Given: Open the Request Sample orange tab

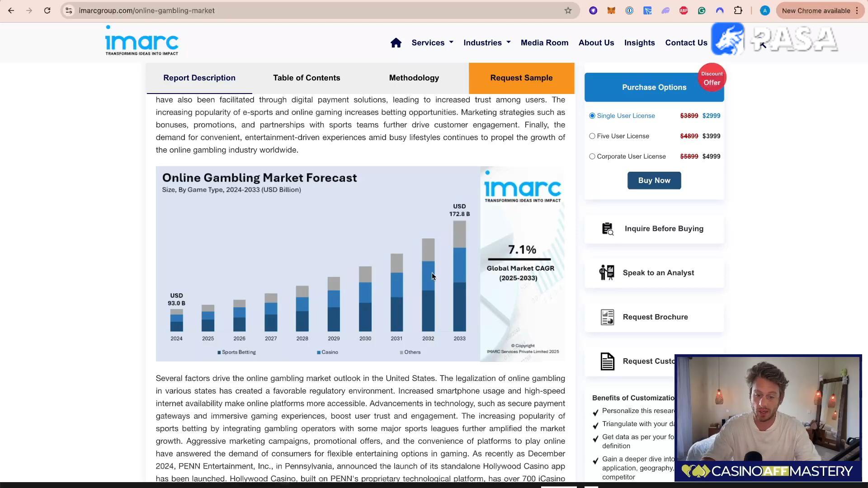Looking at the screenshot, I should [521, 78].
